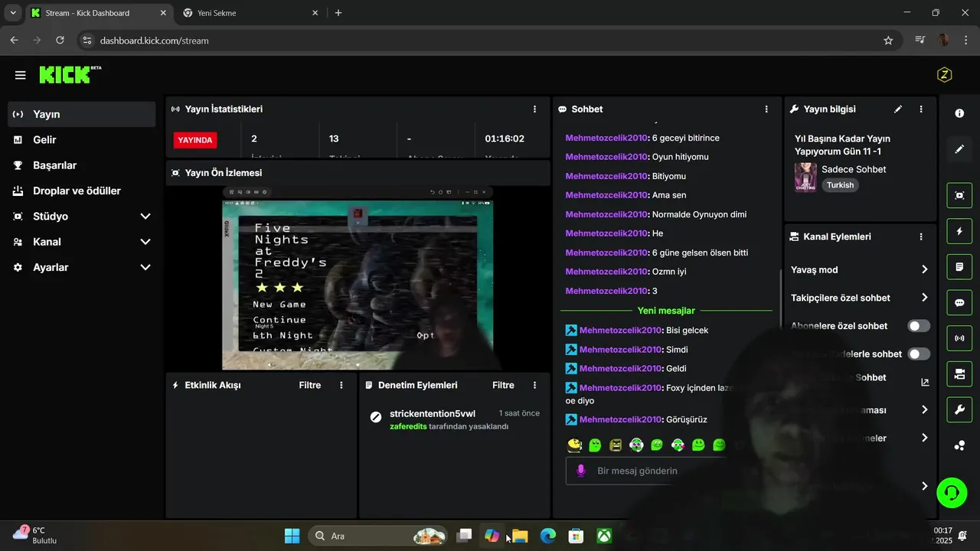Click the red YAYINDA badge
This screenshot has height=551, width=980.
tap(195, 140)
